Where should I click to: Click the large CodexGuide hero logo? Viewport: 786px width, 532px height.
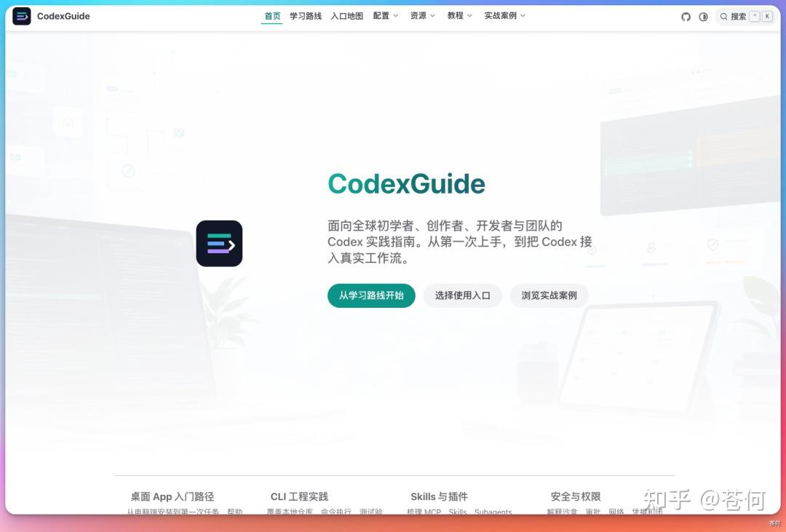(x=219, y=243)
